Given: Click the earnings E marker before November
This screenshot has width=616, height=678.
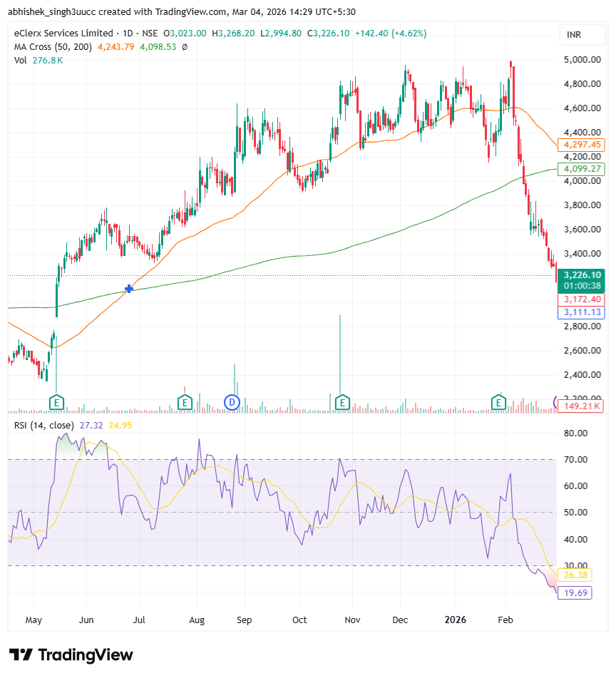Looking at the screenshot, I should tap(342, 403).
